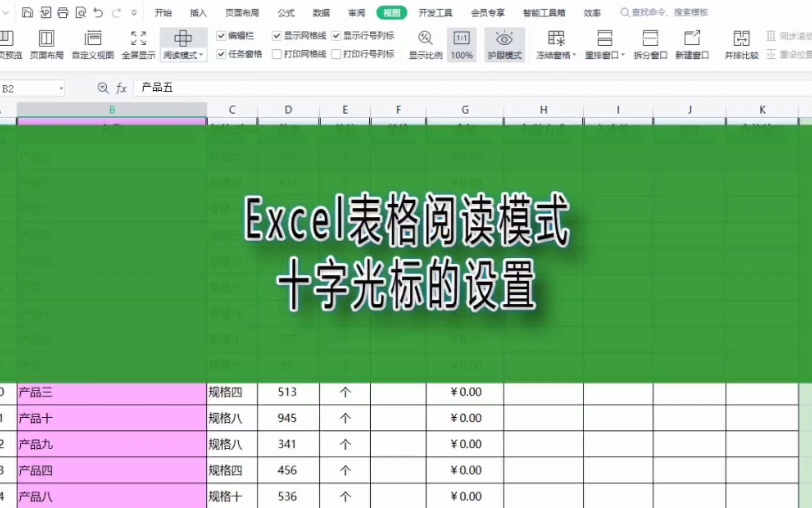The image size is (812, 508).
Task: Click cell containing 产品九
Action: coord(112,444)
